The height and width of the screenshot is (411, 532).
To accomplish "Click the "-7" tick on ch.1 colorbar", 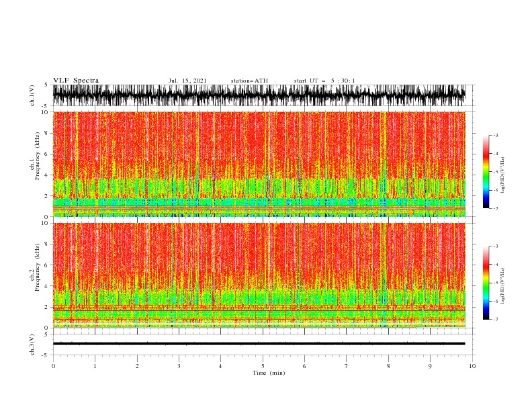I will tap(495, 208).
